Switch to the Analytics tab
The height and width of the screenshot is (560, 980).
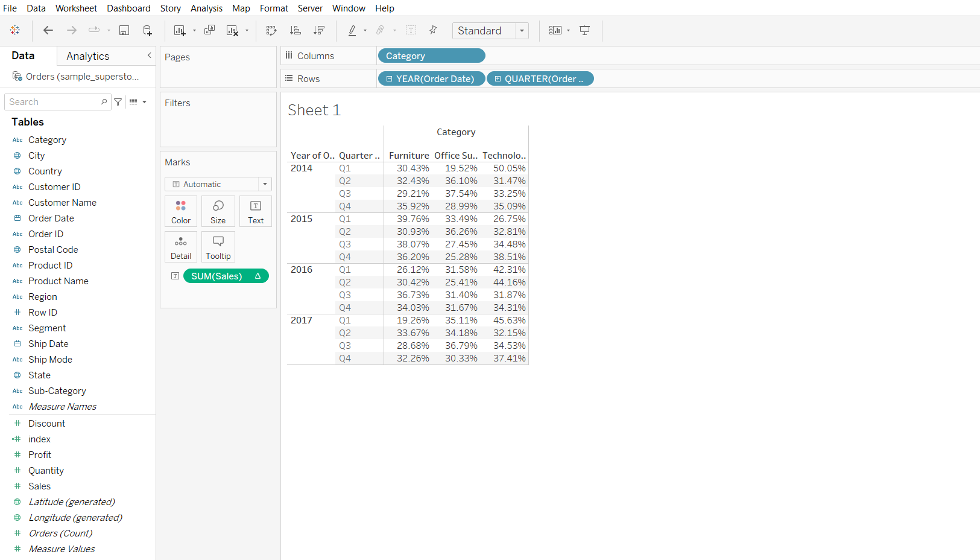pos(88,56)
